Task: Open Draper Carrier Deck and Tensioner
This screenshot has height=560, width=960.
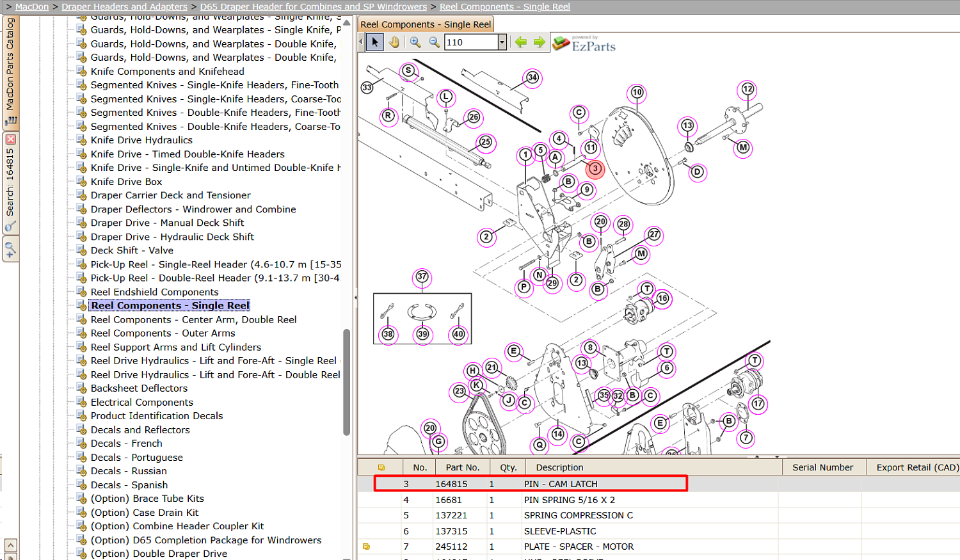Action: 171,195
